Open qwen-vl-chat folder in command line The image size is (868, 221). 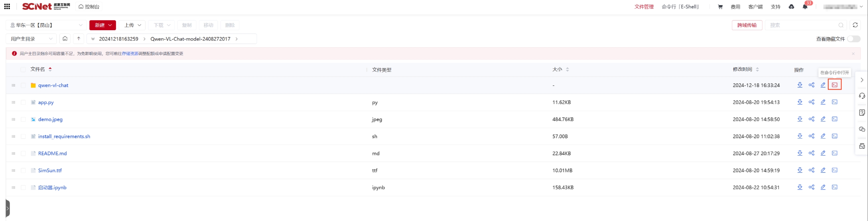834,85
